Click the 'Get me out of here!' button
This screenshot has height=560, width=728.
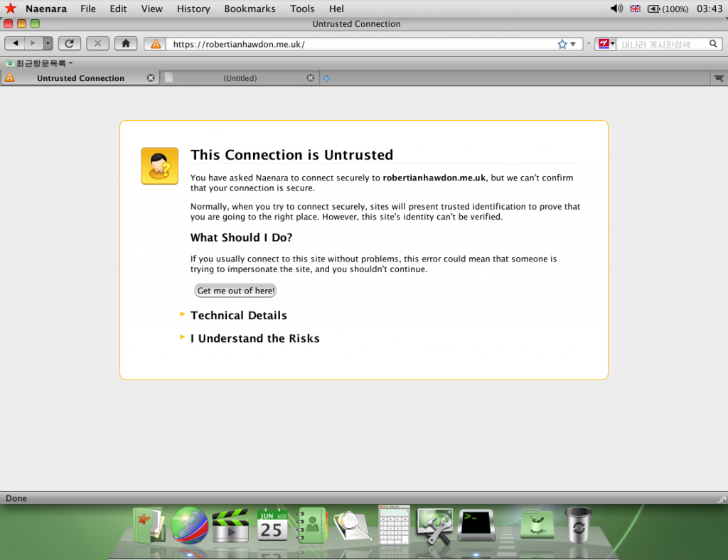235,291
